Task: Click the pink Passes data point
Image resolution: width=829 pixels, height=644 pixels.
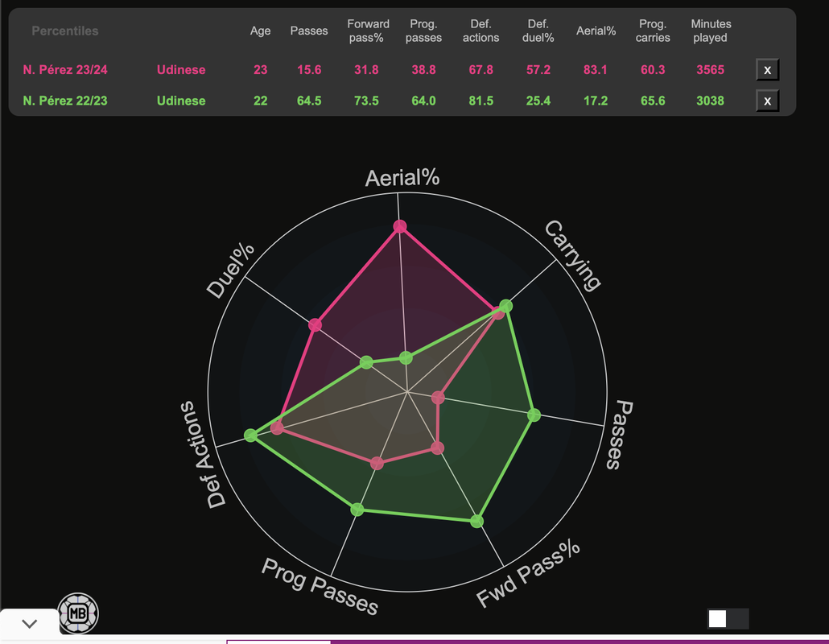Action: pyautogui.click(x=439, y=397)
